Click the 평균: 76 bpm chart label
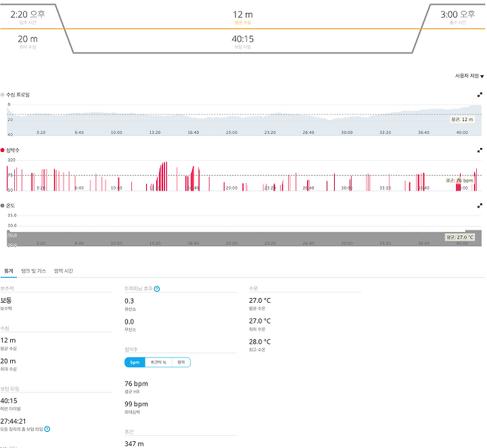Viewport: 487px width, 448px height. click(x=459, y=180)
